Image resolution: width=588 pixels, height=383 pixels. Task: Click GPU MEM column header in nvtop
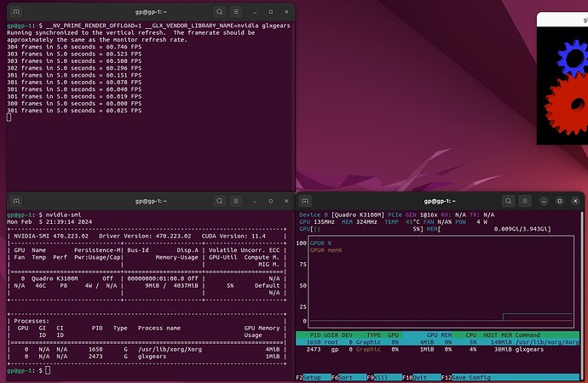pos(439,335)
